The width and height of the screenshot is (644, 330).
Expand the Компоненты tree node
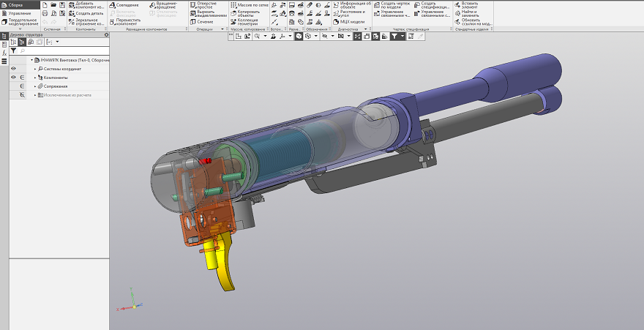[x=34, y=78]
